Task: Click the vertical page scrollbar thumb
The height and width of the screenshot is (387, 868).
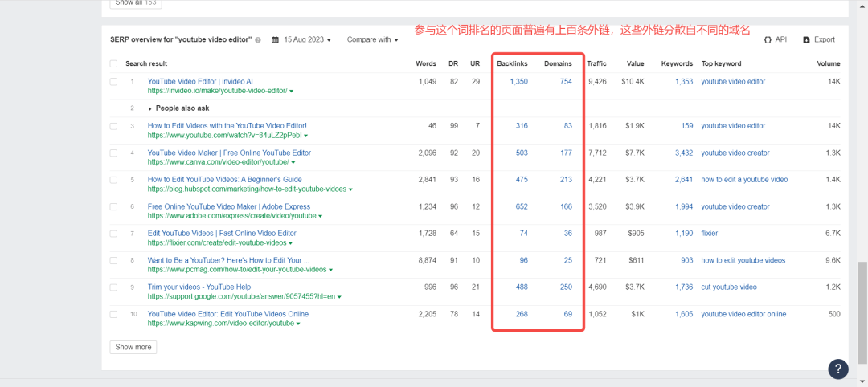Action: coord(862,315)
